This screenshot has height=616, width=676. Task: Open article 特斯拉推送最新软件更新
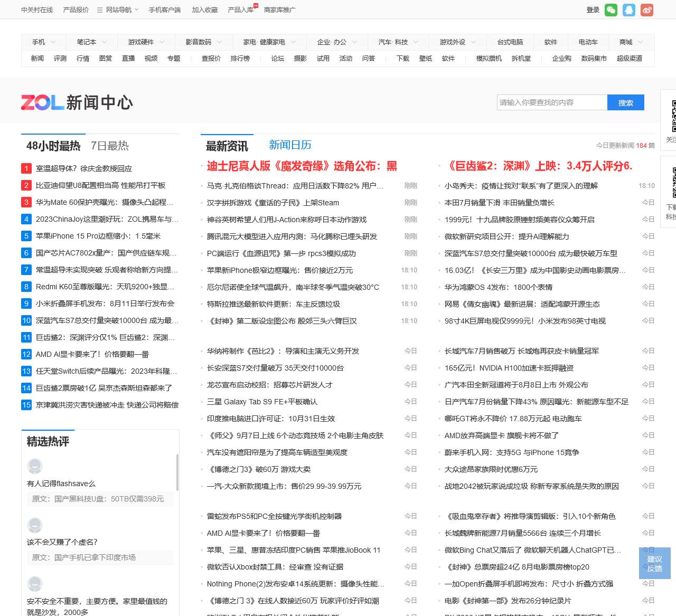click(274, 304)
